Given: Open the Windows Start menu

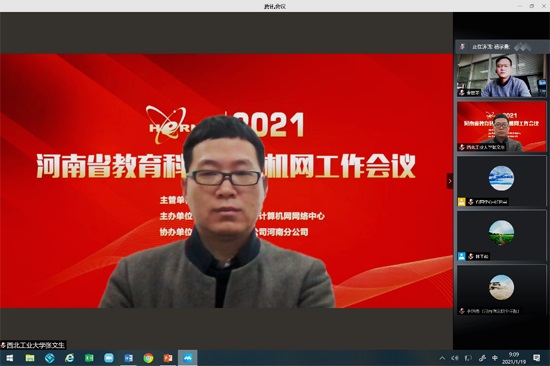Looking at the screenshot, I should [10, 358].
